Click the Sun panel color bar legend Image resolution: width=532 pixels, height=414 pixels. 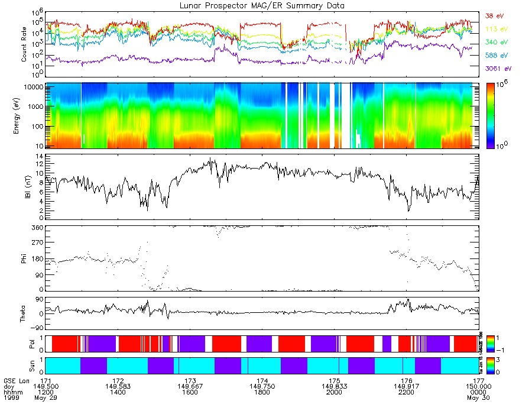490,366
